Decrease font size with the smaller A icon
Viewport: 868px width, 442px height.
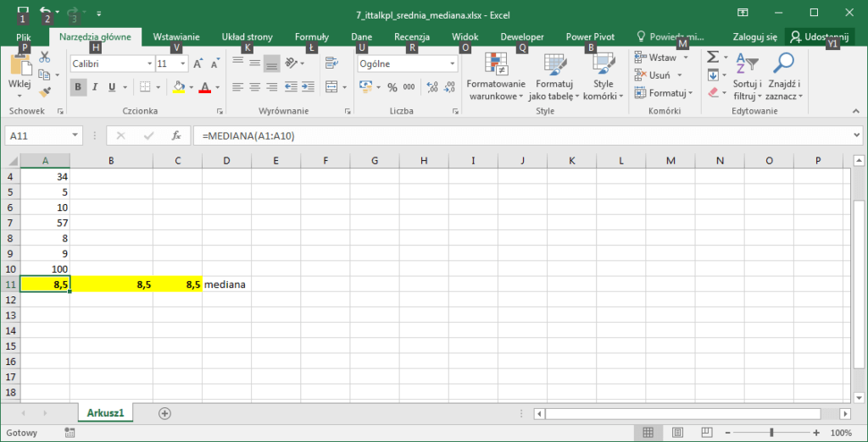click(x=215, y=64)
